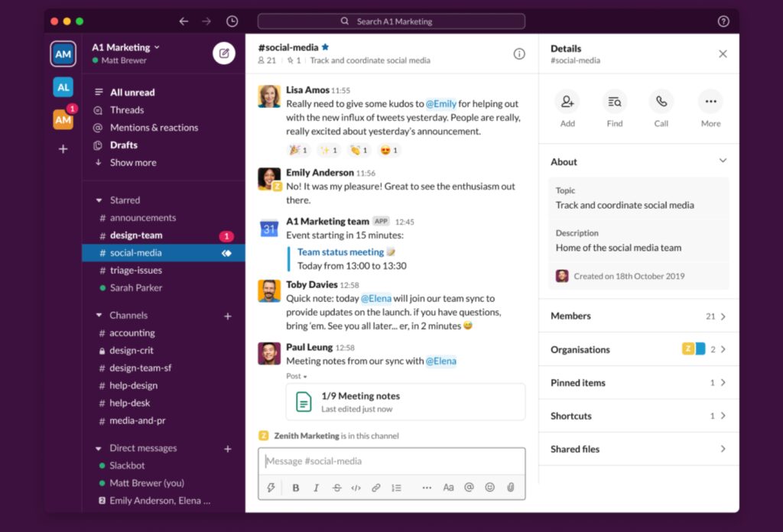Expand the Shared files row
This screenshot has height=532, width=783.
pos(638,449)
